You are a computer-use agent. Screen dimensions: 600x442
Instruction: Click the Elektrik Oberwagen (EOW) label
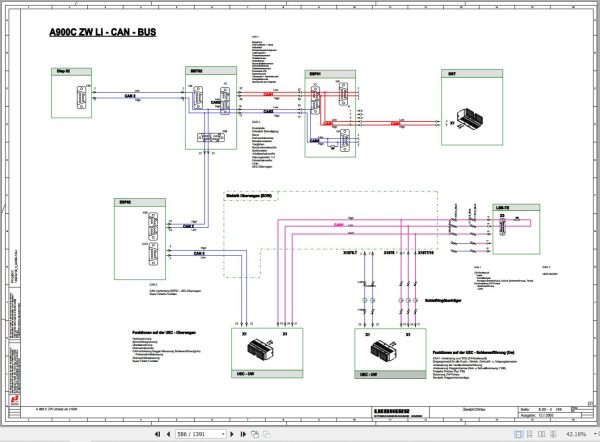(x=249, y=196)
